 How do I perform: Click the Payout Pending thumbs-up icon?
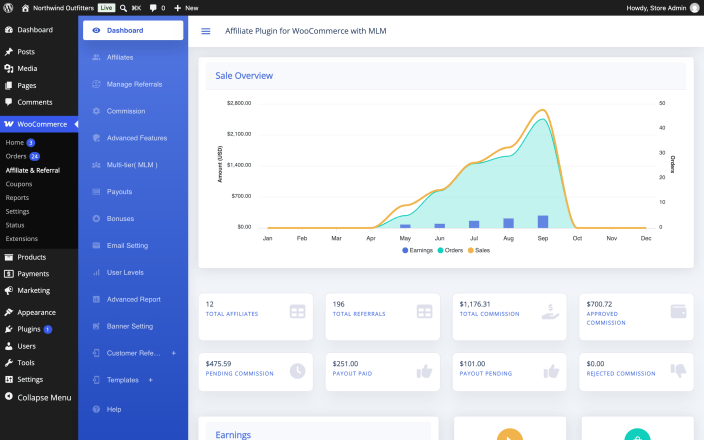point(551,371)
